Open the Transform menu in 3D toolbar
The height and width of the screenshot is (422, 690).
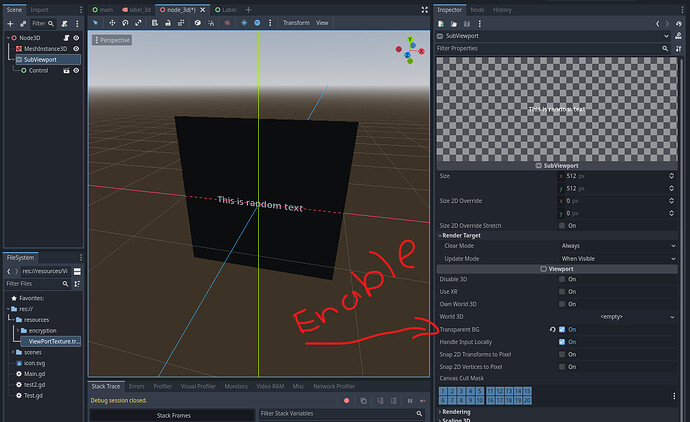coord(295,22)
